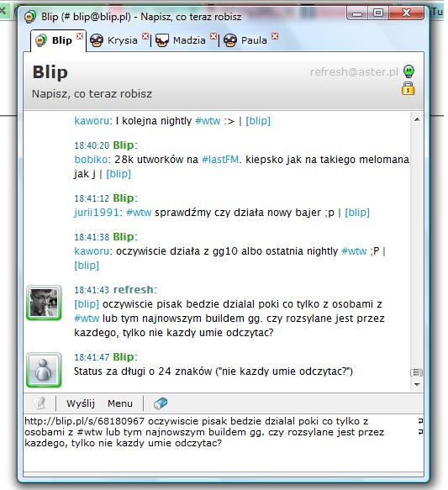Open the jurii1991 user link

(97, 213)
